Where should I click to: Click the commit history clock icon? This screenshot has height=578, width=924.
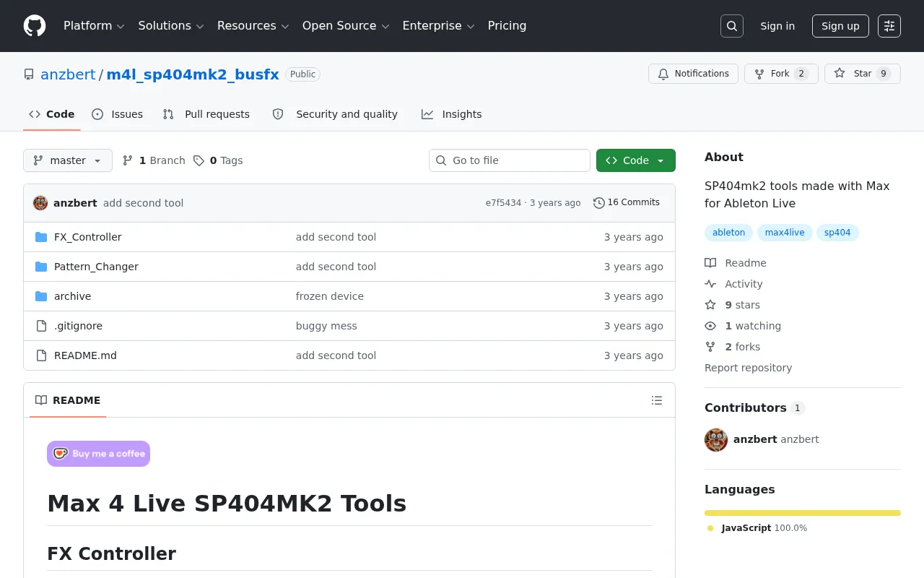(598, 203)
